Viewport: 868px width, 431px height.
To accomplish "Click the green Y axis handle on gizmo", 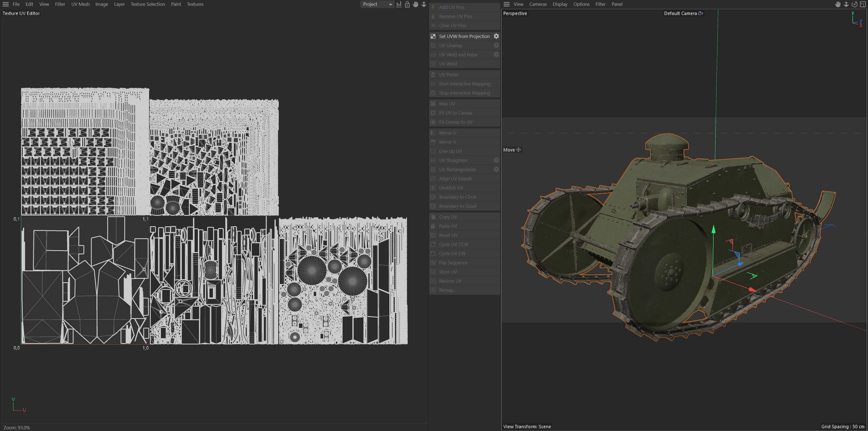I will (x=713, y=229).
